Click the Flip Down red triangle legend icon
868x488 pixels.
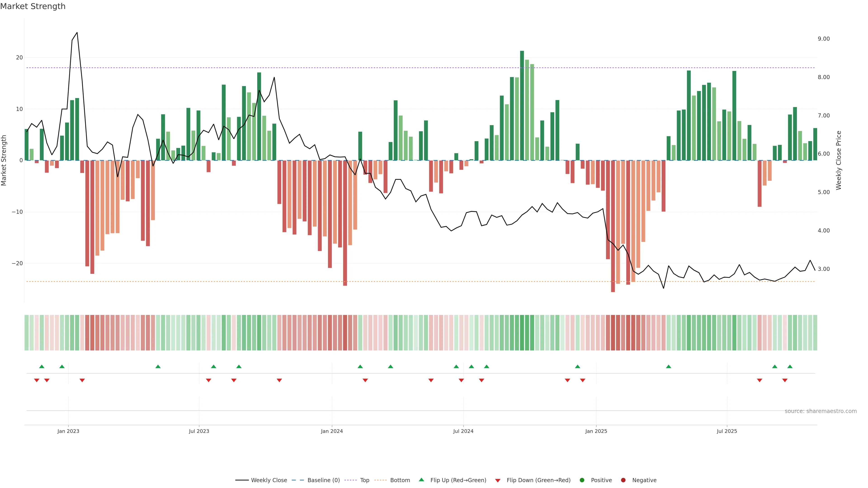coord(498,481)
